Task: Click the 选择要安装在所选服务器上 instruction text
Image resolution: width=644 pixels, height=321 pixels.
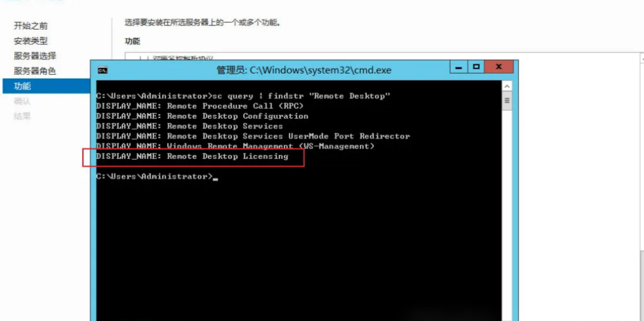Action: click(202, 23)
